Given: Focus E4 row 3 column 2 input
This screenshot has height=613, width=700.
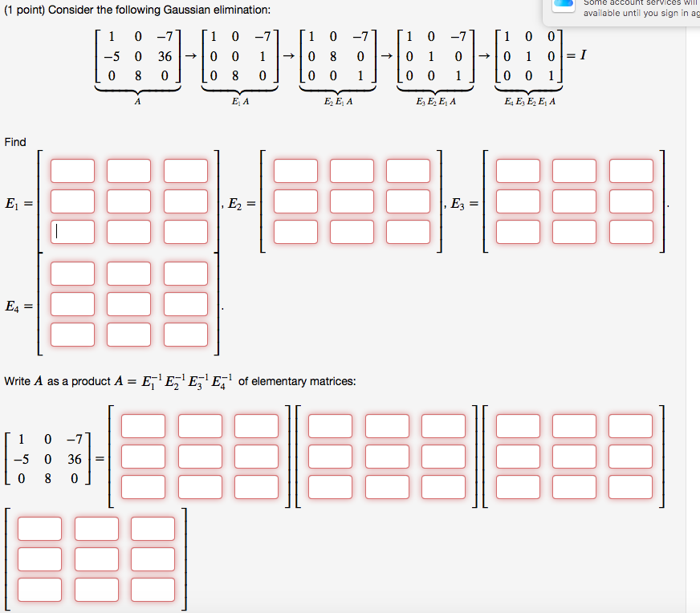Looking at the screenshot, I should point(129,335).
